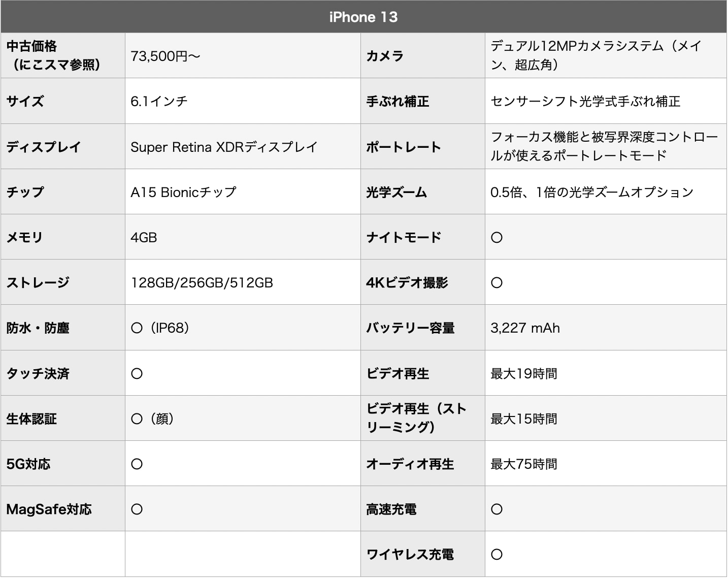Select the オーディオ再生 label cell
Viewport: 728px width, 578px height.
(x=423, y=464)
